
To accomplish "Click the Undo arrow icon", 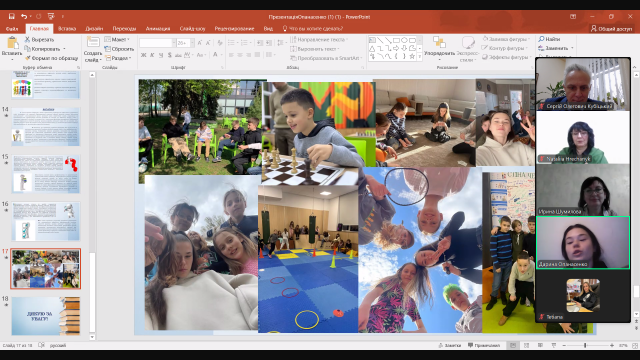I will (x=24, y=16).
